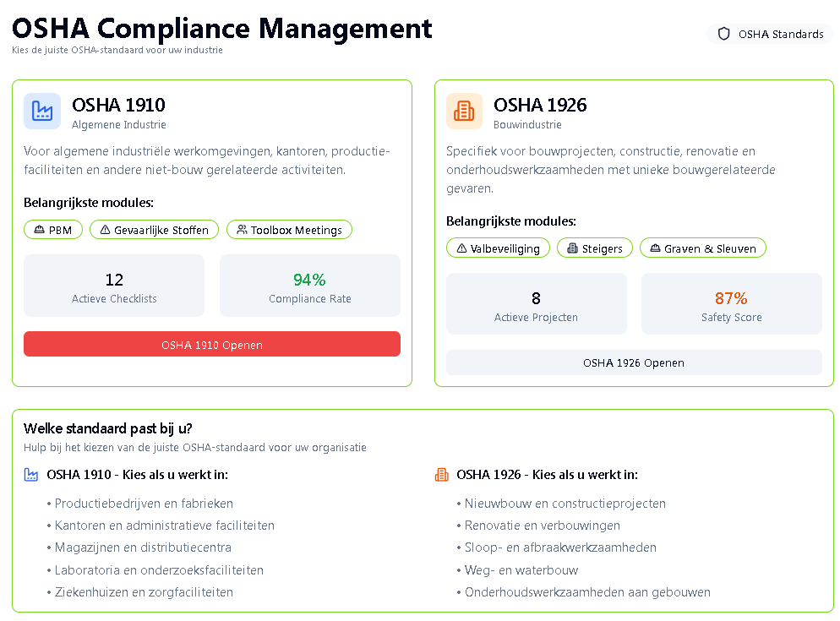Viewport: 840px width, 621px height.
Task: Click the 'Algemene Industrie' subtitle
Action: (119, 125)
